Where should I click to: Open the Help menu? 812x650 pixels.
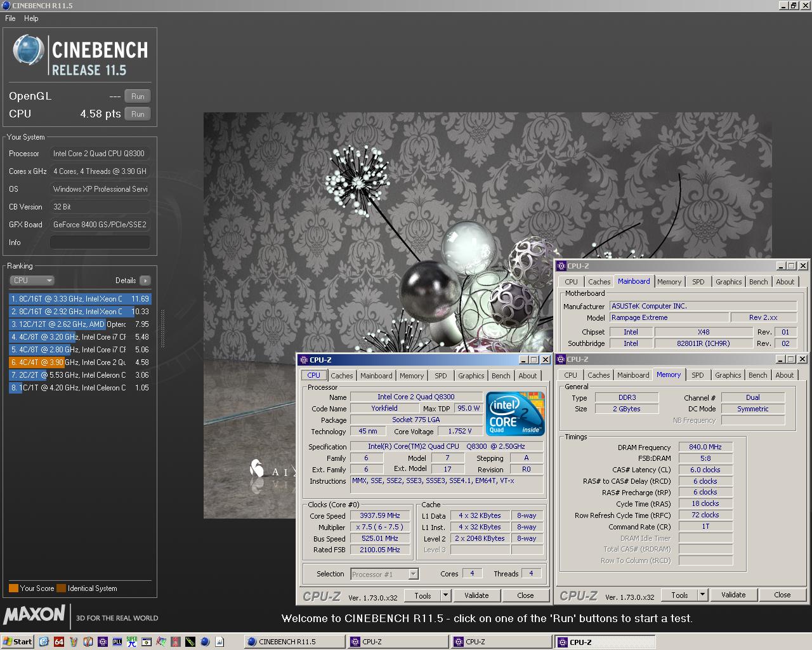[31, 18]
